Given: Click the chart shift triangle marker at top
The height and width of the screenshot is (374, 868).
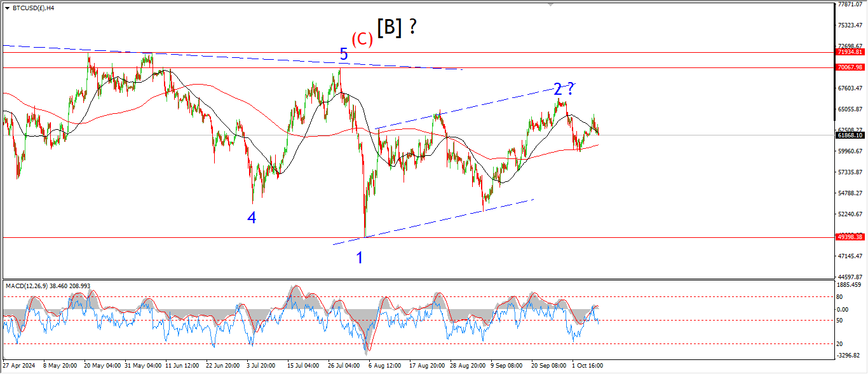Looking at the screenshot, I should click(x=551, y=4).
